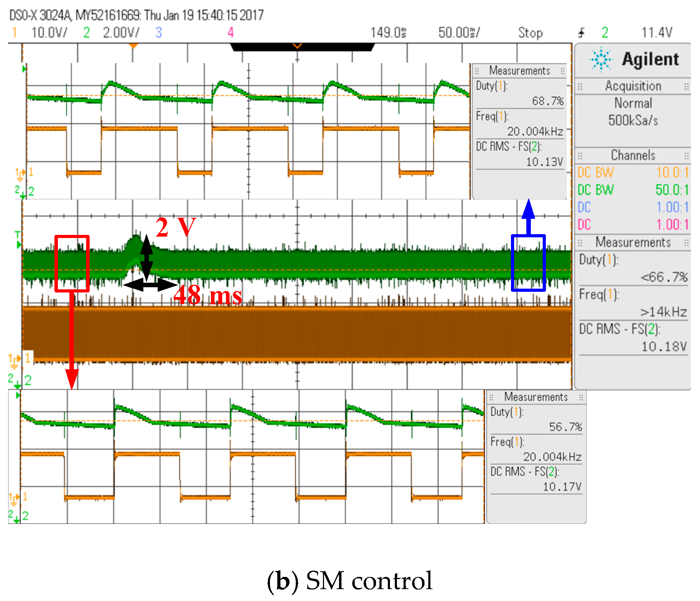Expand the Acquisition panel header
The height and width of the screenshot is (601, 700).
(x=633, y=86)
